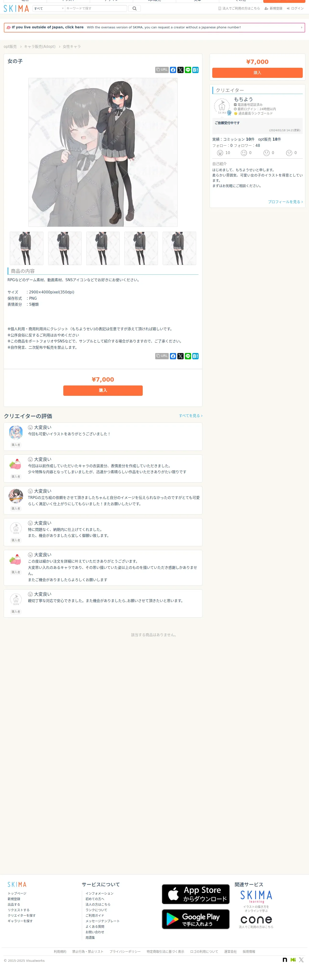
Task: Expand the overseas banner via its right chevron
Action: pyautogui.click(x=301, y=27)
